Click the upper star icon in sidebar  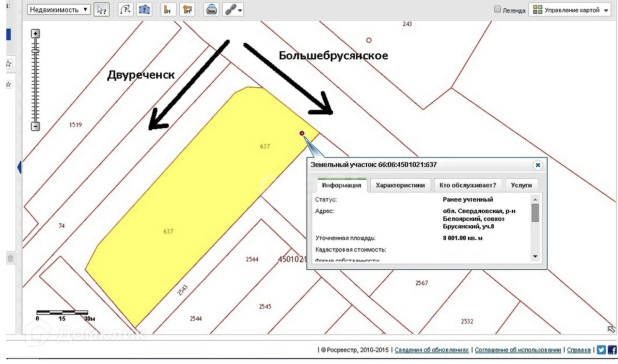coord(8,64)
